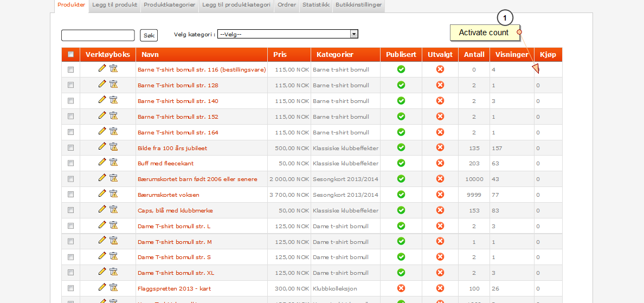Edit pencil icon for Bilde fra 100 års jubileet
This screenshot has height=303, width=644.
point(102,146)
